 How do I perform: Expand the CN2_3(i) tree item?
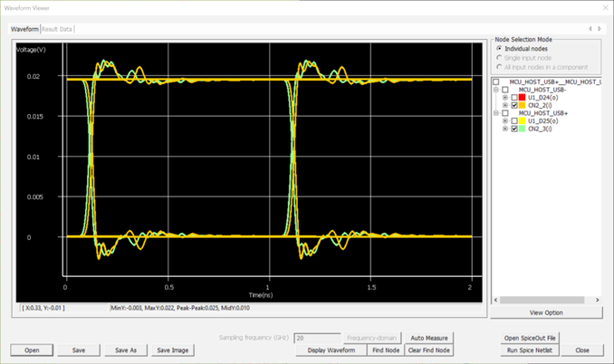pos(505,129)
